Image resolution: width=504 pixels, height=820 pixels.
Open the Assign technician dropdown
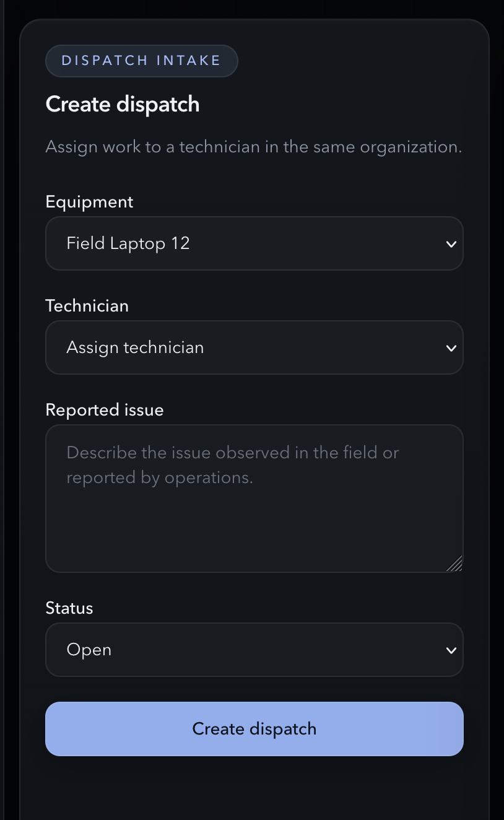[254, 347]
